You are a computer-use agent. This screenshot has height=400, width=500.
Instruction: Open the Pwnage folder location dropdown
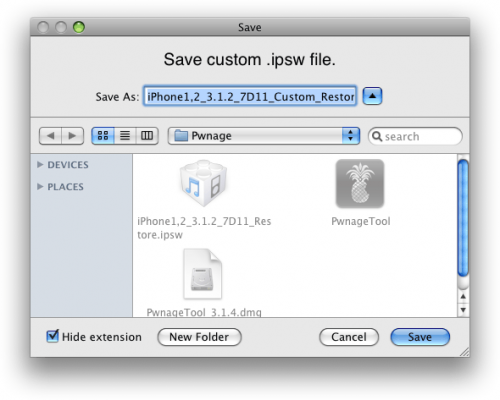click(264, 136)
